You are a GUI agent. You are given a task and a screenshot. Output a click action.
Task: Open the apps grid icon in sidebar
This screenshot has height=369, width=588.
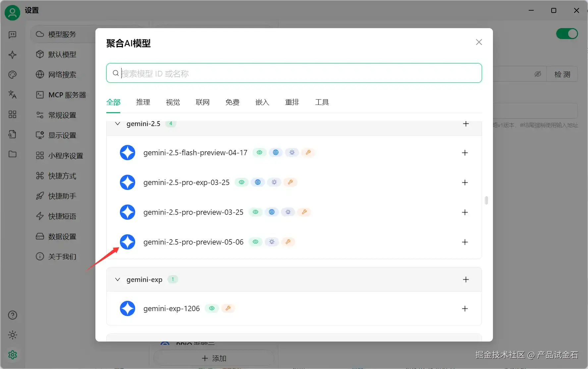(12, 115)
